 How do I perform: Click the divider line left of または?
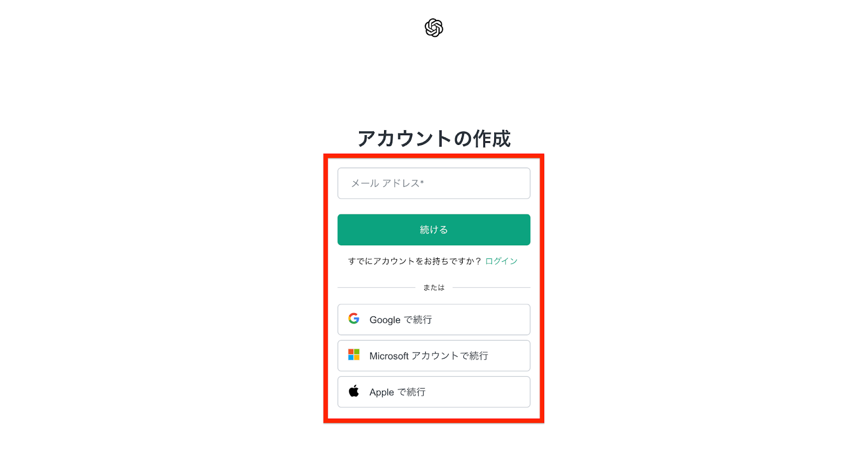point(376,288)
